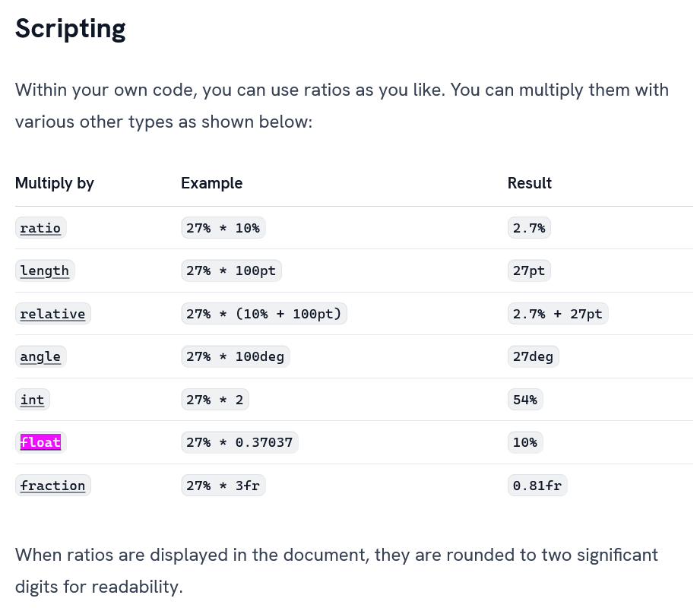Click the "27% * 0.37037" example code
Screen dimensions: 700x614
239,442
